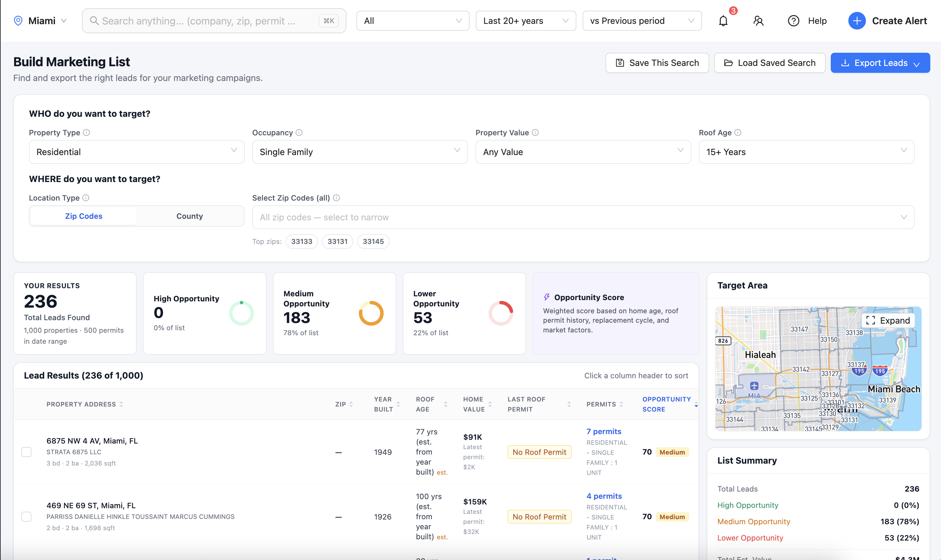Sort by Property Address arrows icon
Viewport: 941px width, 560px height.
[x=121, y=404]
